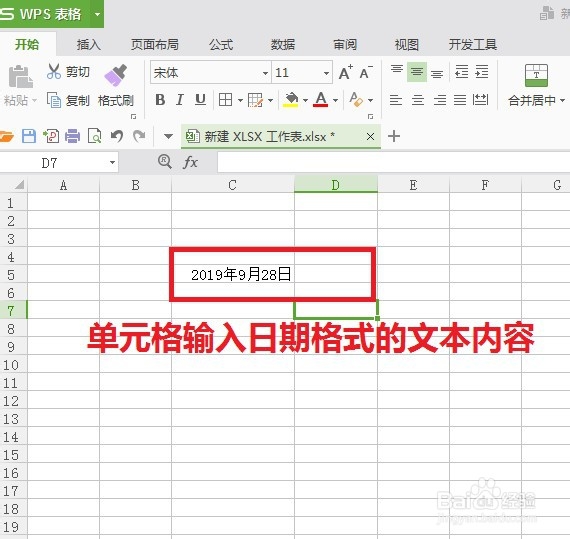Open the 开发工具 (Developer) tab
Screen dimensions: 570x539
pyautogui.click(x=473, y=45)
